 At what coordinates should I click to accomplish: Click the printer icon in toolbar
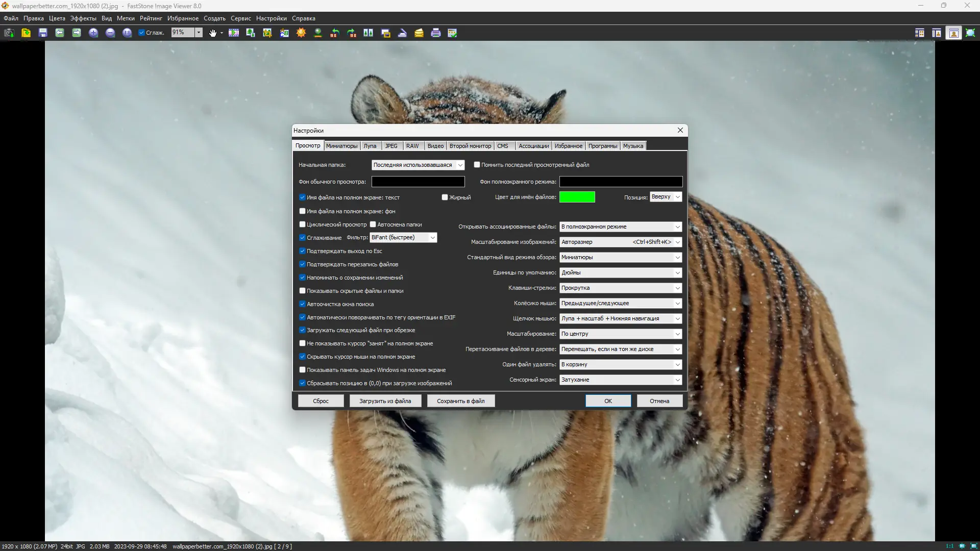(435, 33)
